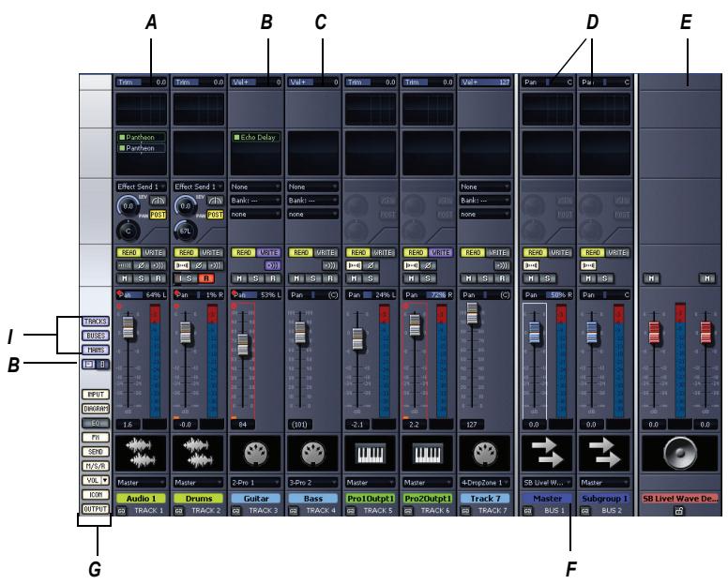Toggle phase invert on Pro2Outpt1 strip
The image size is (728, 584).
tap(428, 265)
